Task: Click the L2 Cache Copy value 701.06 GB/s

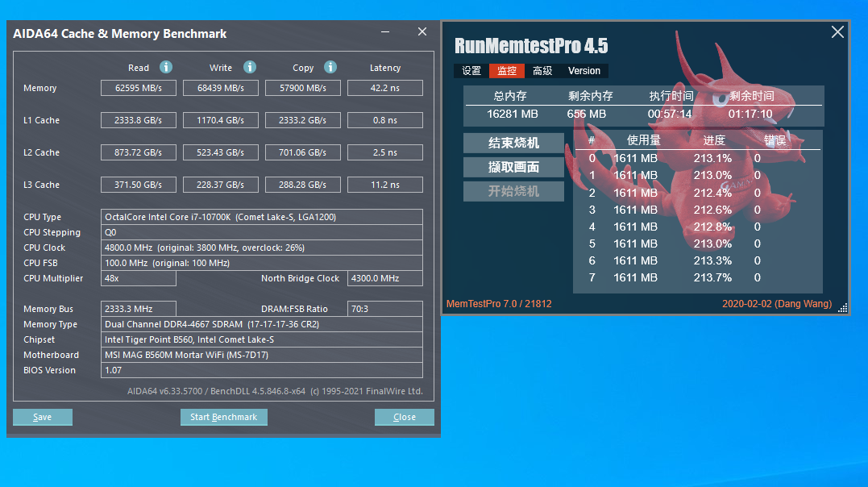Action: (x=303, y=152)
